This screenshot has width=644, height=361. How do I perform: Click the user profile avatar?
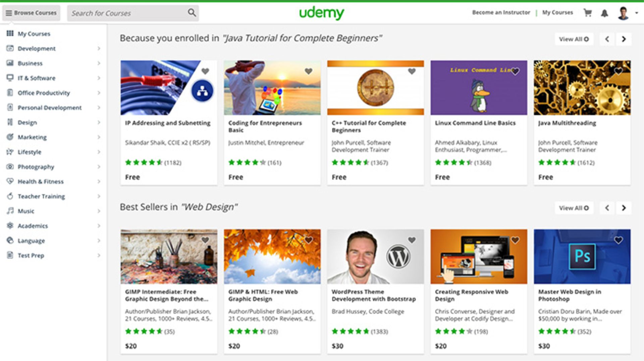624,13
